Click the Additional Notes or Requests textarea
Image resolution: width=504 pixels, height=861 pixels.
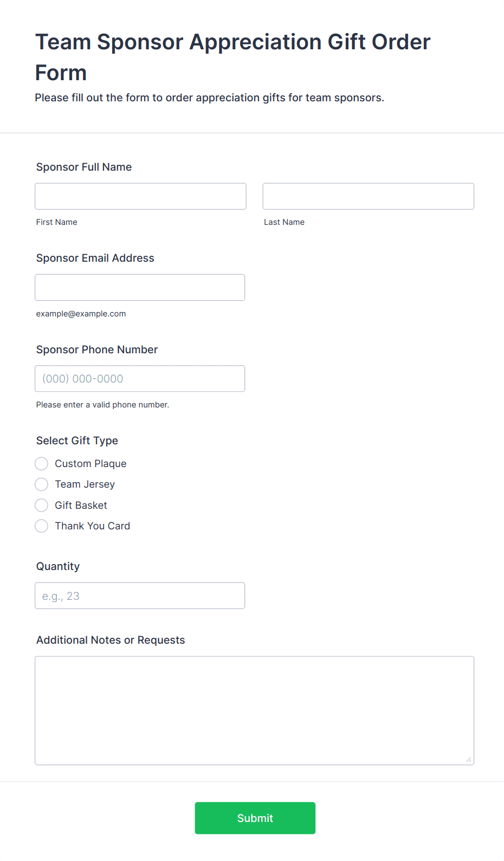point(255,711)
